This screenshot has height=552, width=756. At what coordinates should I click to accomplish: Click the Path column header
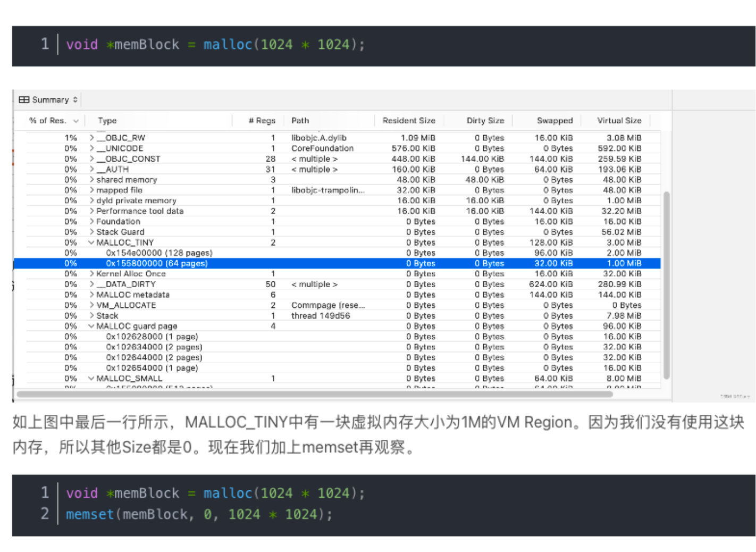tap(300, 121)
